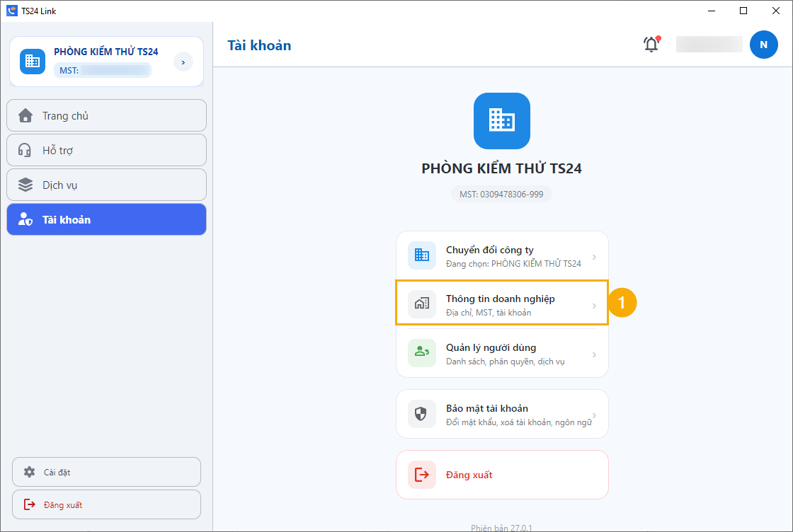Click the green user icon for Quản lý người dùng
The image size is (793, 532).
tap(422, 352)
